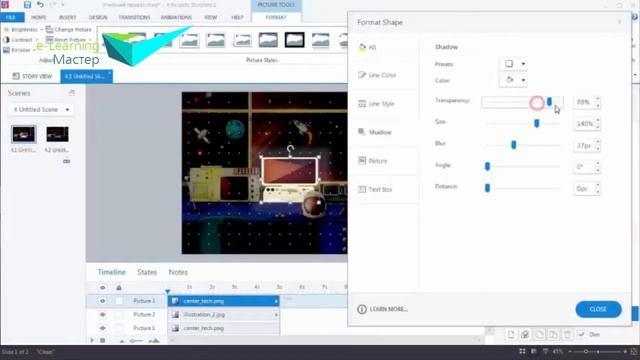Viewport: 640px width, 360px height.
Task: Open the TRANSITIONS ribbon tab
Action: 134,17
